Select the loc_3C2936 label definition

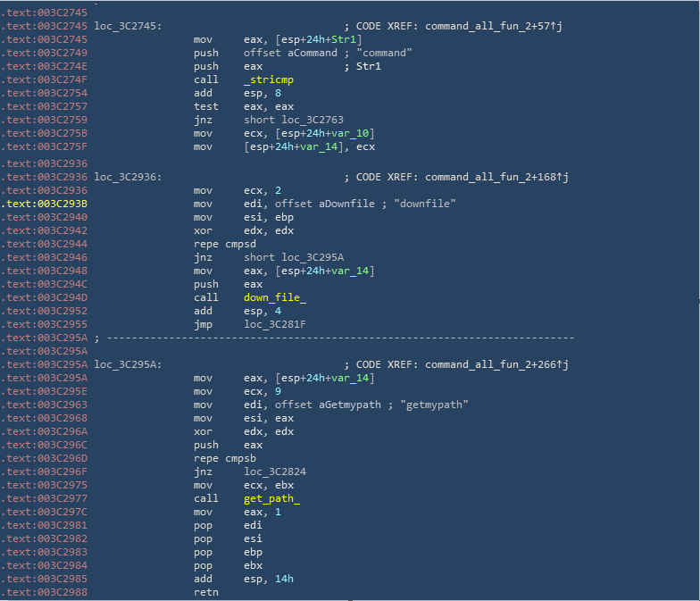tap(128, 177)
